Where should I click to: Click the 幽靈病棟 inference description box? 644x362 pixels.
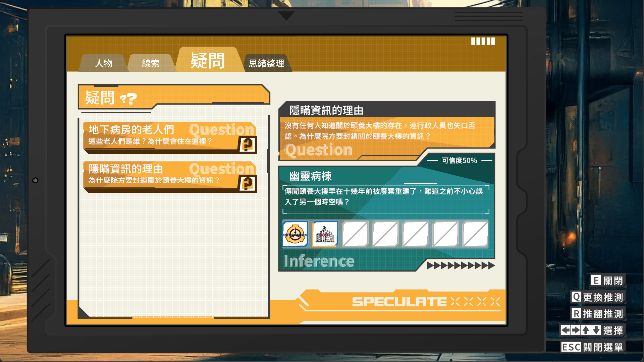pos(386,199)
